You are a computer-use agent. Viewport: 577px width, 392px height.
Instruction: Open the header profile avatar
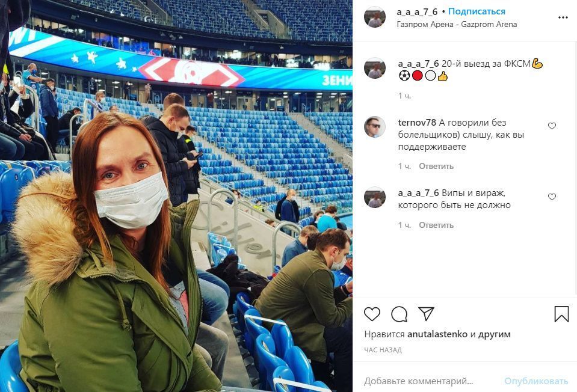point(375,17)
